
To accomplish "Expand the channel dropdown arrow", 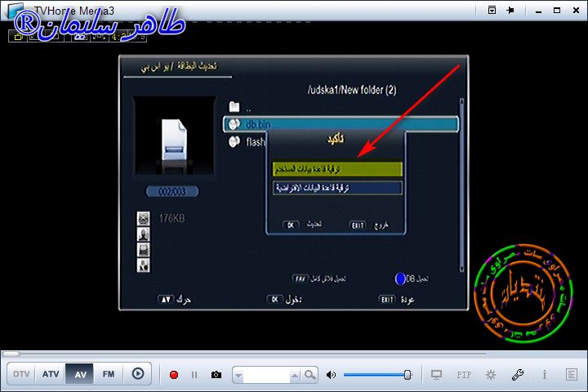I will 238,375.
